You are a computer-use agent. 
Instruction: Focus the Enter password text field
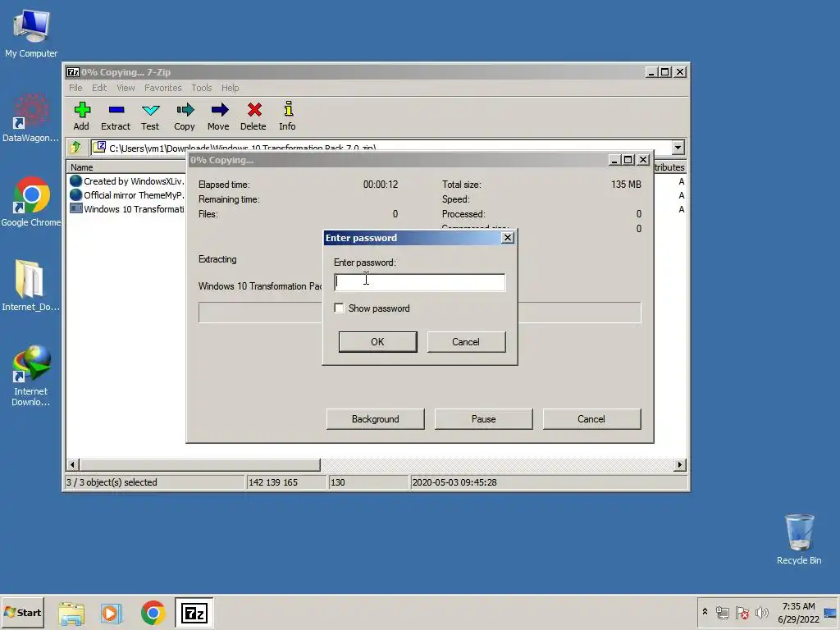point(419,282)
